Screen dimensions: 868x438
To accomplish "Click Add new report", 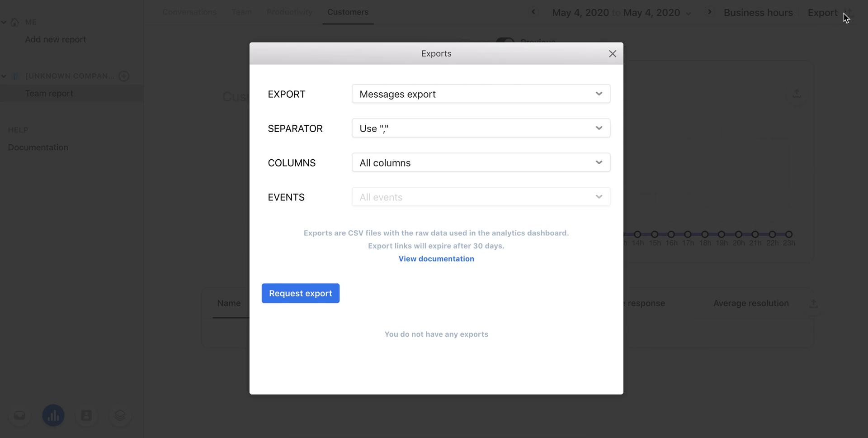I will coord(56,39).
